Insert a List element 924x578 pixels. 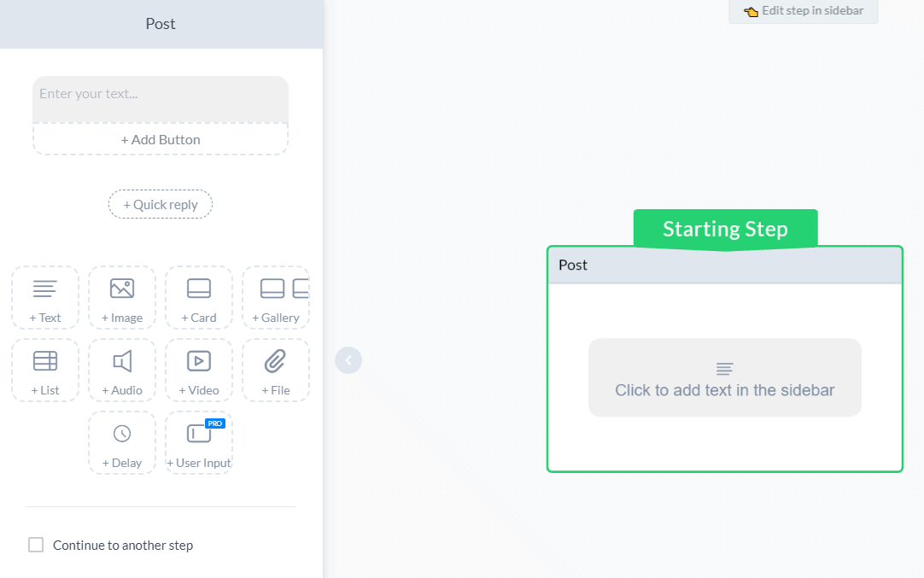pos(45,370)
